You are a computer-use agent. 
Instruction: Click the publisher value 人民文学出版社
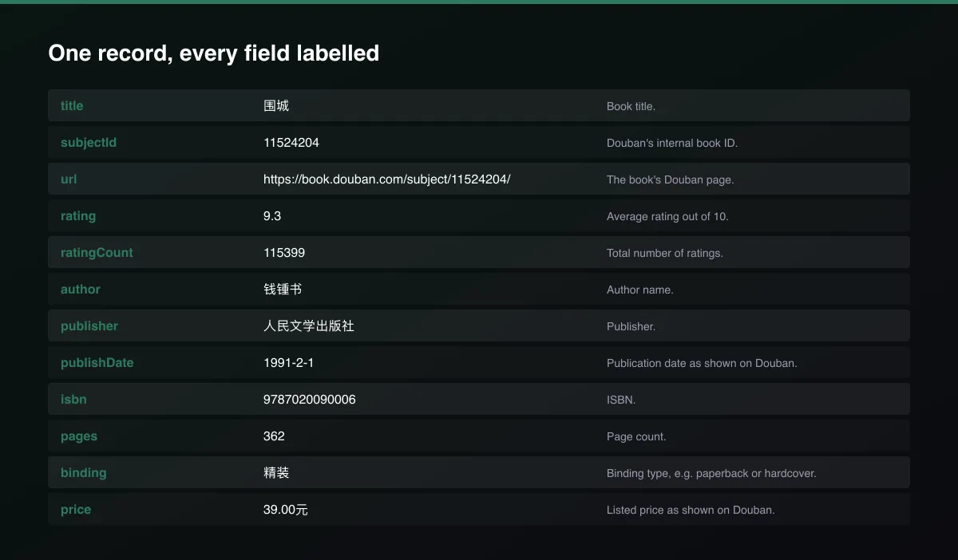point(309,325)
